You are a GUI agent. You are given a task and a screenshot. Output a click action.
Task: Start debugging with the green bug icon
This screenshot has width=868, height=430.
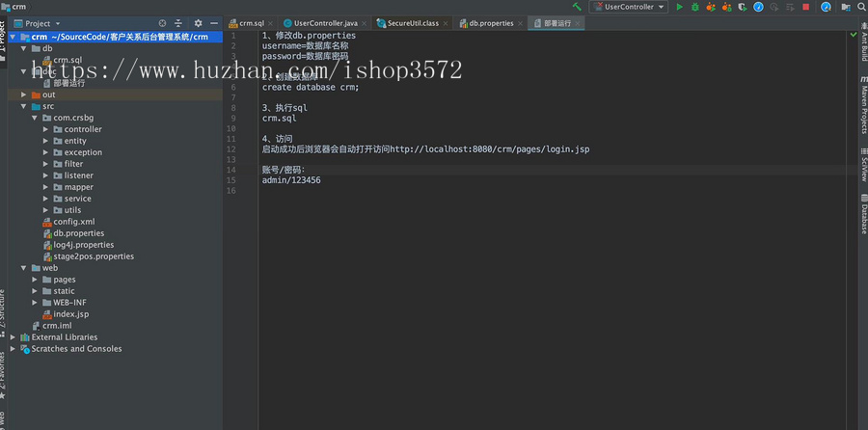tap(695, 7)
